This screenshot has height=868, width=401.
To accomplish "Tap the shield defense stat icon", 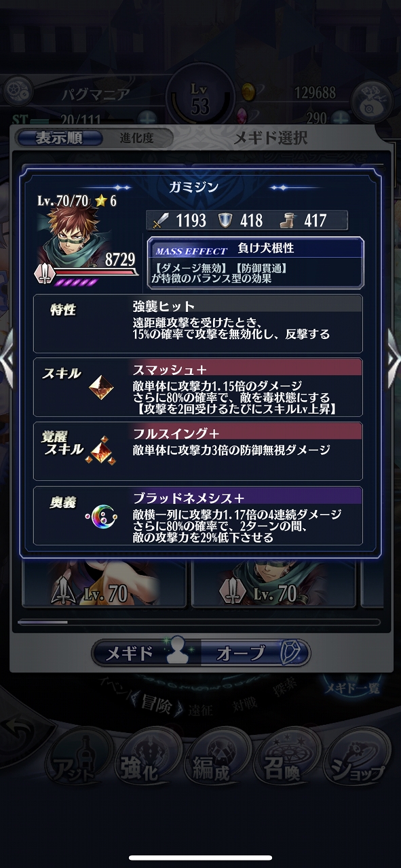I will (x=226, y=220).
